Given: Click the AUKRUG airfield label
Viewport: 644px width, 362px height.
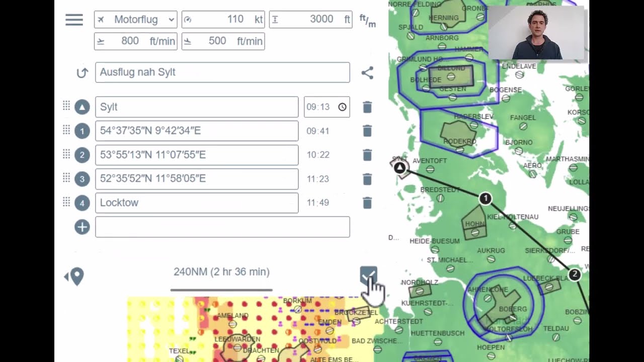Looking at the screenshot, I should point(491,250).
